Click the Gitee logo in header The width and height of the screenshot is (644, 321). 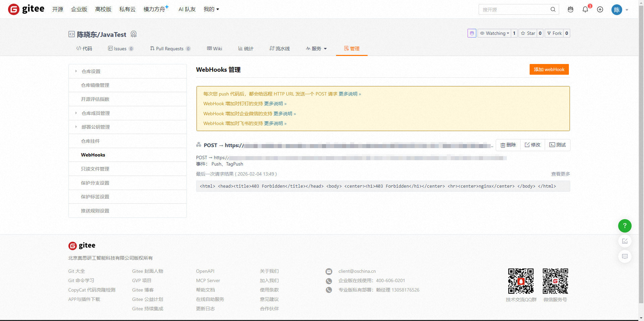(x=26, y=9)
